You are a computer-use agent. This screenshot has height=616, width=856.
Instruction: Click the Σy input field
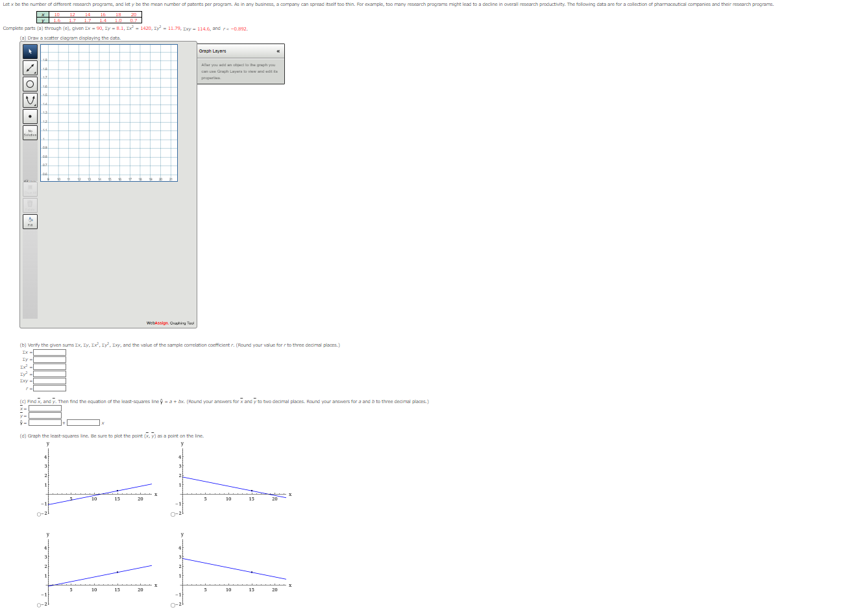pos(49,360)
